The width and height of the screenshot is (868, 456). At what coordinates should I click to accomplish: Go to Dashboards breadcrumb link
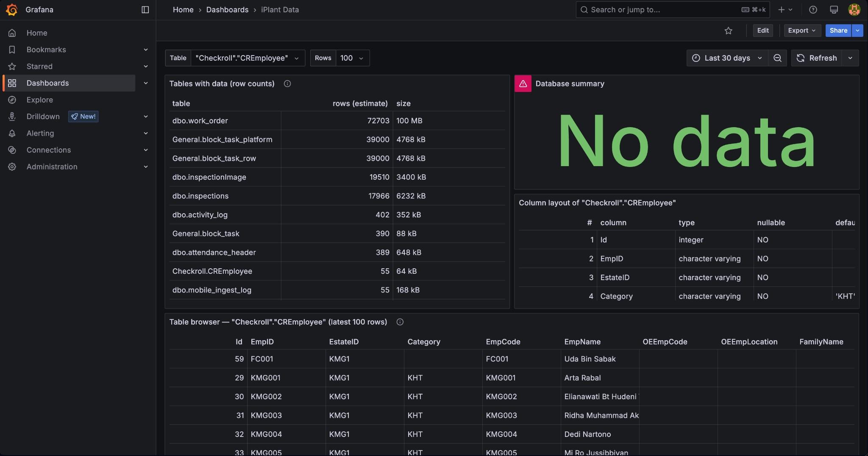pyautogui.click(x=227, y=10)
